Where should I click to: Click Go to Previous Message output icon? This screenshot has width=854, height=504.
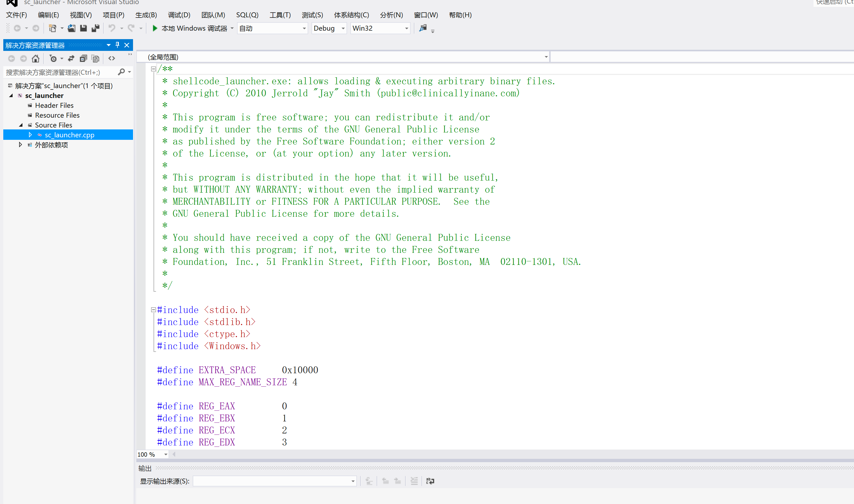[x=386, y=481]
